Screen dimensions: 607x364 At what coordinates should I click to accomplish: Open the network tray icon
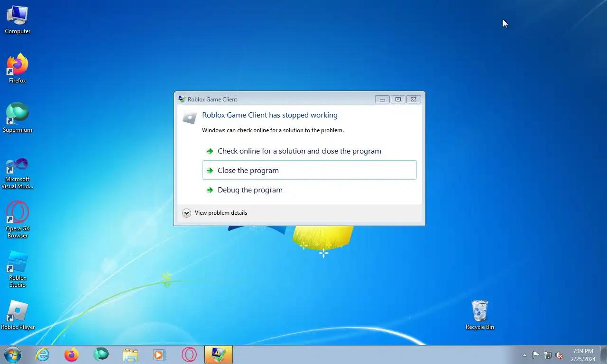point(548,355)
